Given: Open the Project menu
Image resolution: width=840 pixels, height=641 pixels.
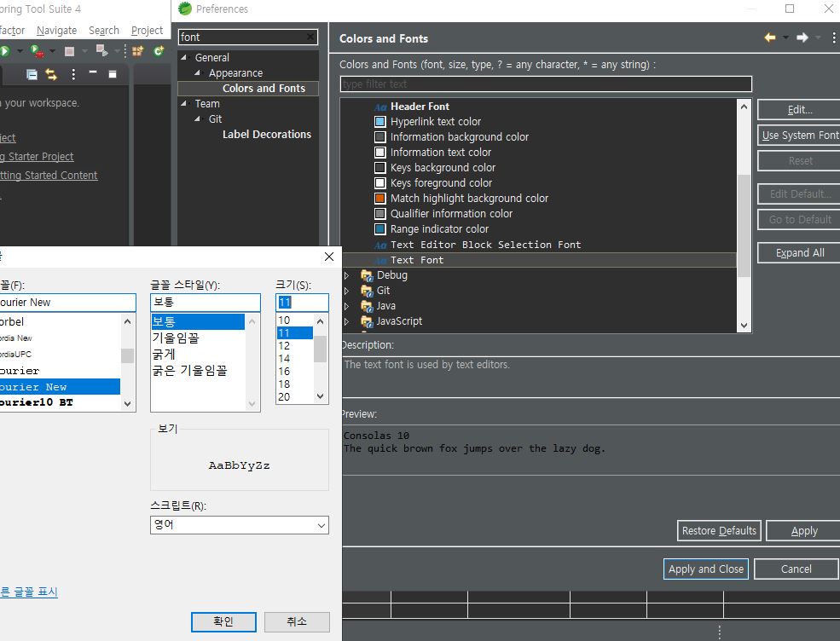Looking at the screenshot, I should tap(147, 31).
